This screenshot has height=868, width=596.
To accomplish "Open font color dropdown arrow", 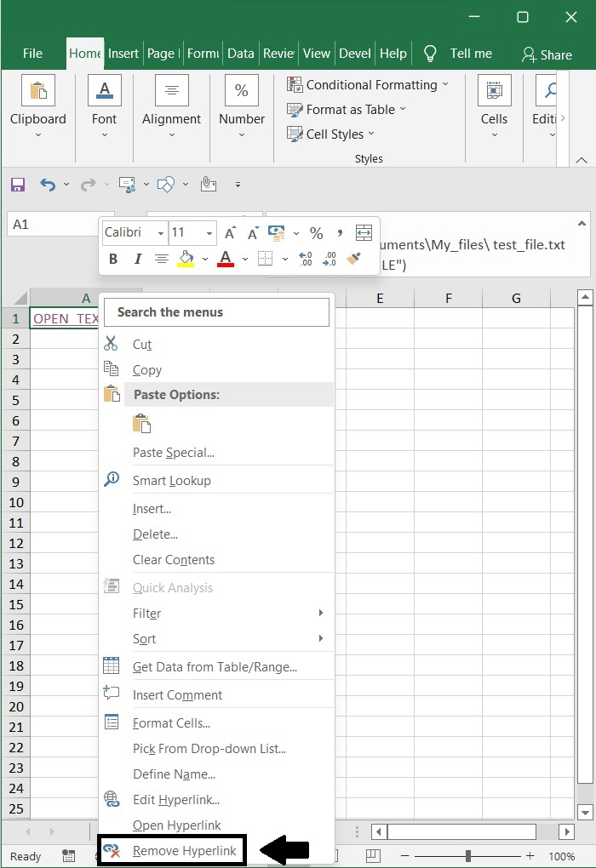I will click(245, 259).
